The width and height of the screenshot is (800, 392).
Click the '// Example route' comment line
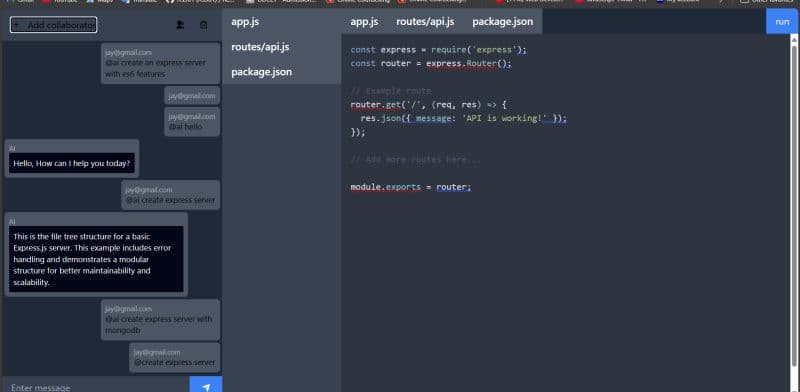391,91
